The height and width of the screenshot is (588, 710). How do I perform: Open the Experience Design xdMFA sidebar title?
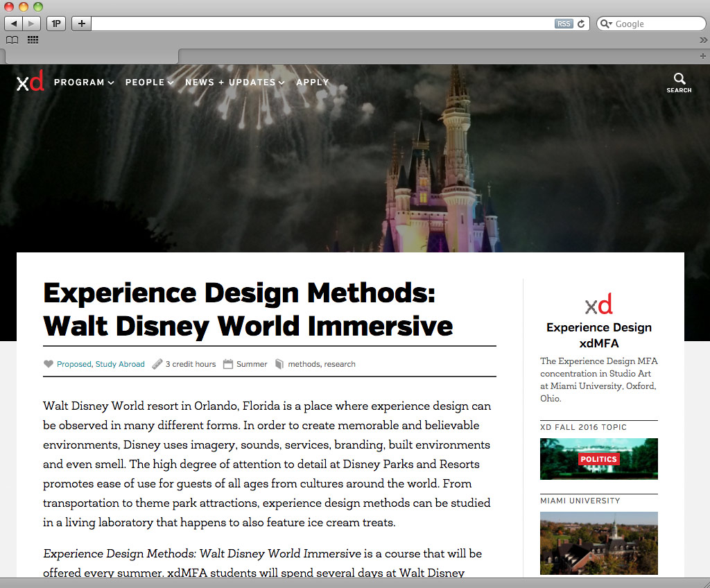pos(599,335)
